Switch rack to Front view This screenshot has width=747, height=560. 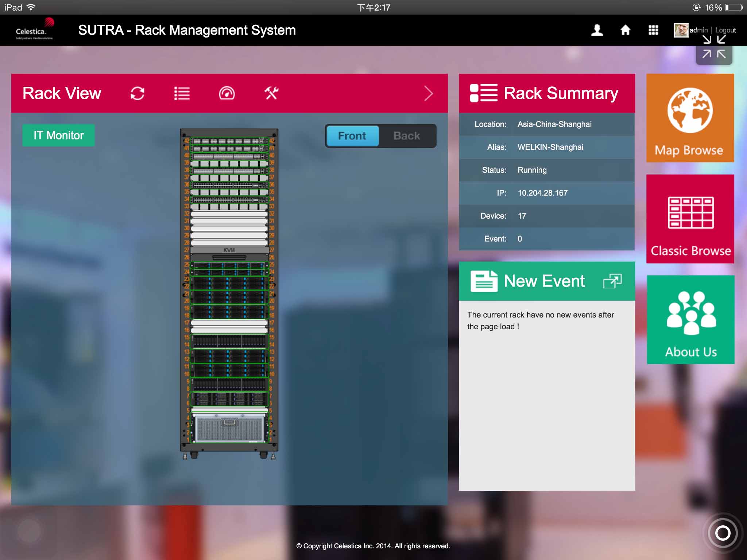pyautogui.click(x=352, y=136)
